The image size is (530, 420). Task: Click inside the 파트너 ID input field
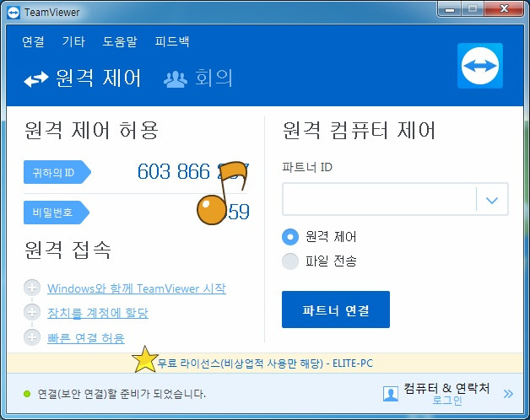(379, 199)
